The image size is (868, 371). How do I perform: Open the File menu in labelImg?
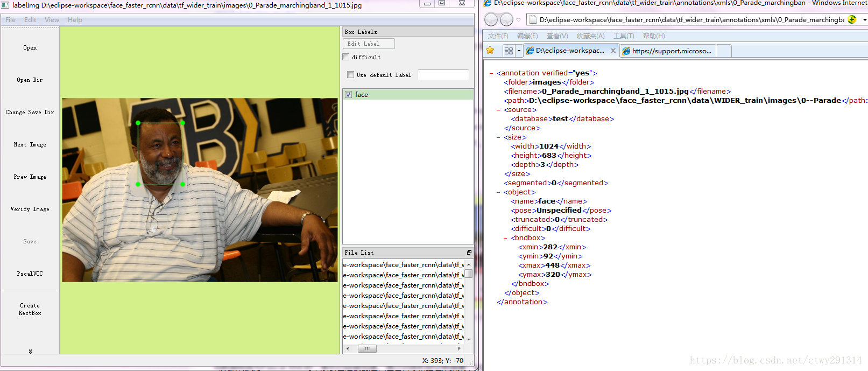(10, 20)
